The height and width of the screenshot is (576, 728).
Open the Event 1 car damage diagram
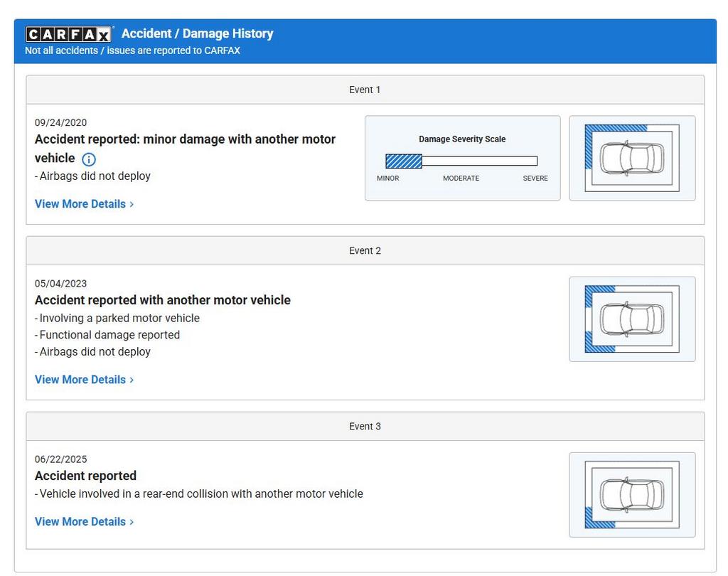coord(632,158)
